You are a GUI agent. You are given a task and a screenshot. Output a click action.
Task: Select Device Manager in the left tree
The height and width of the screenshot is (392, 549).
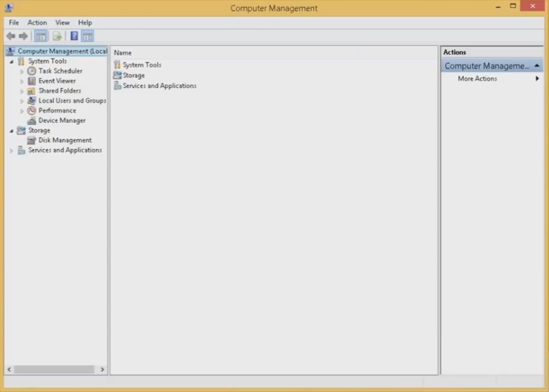click(x=62, y=121)
